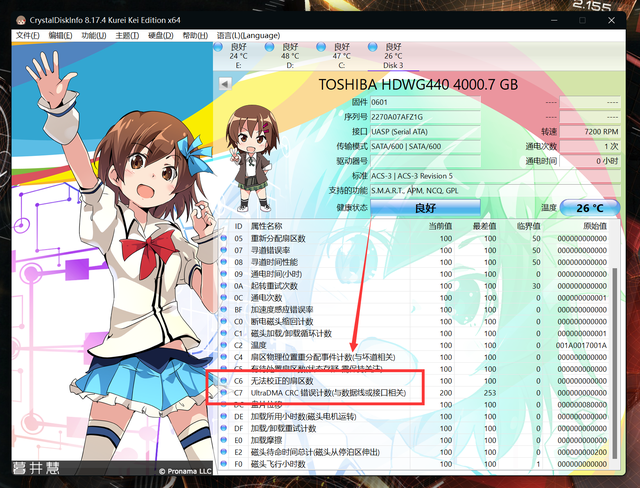Click raw value 001A0017001A
Image resolution: width=640 pixels, height=488 pixels.
coord(581,345)
